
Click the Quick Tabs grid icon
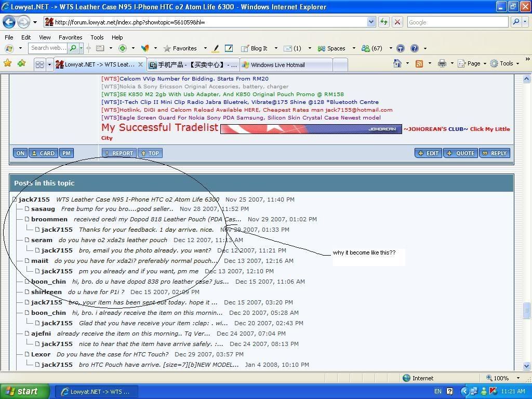click(x=41, y=64)
